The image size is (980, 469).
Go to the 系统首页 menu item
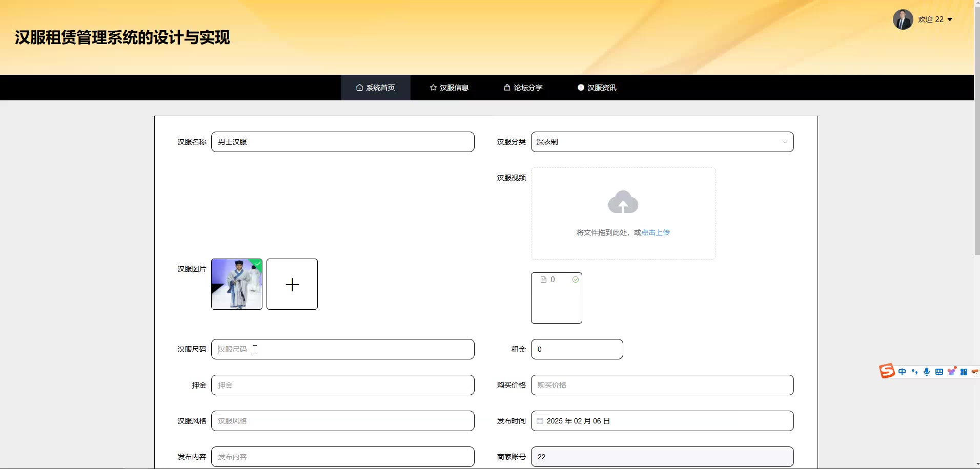pyautogui.click(x=375, y=88)
